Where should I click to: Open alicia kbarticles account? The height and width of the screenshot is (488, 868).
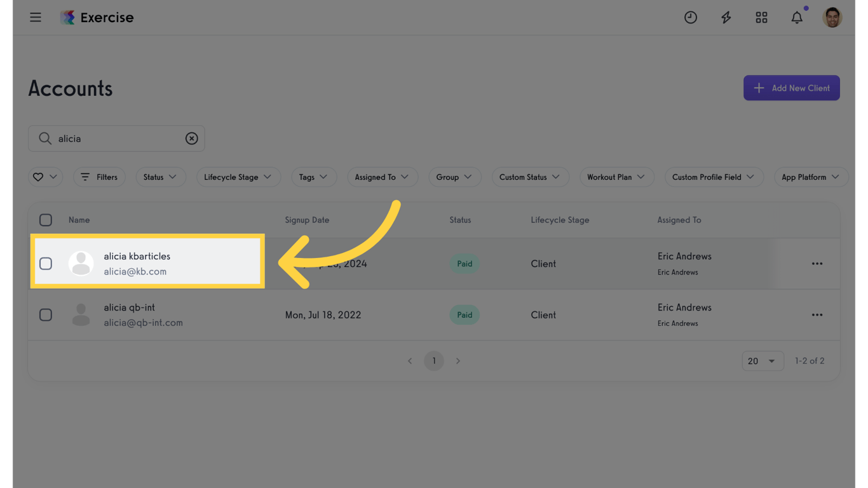tap(137, 256)
